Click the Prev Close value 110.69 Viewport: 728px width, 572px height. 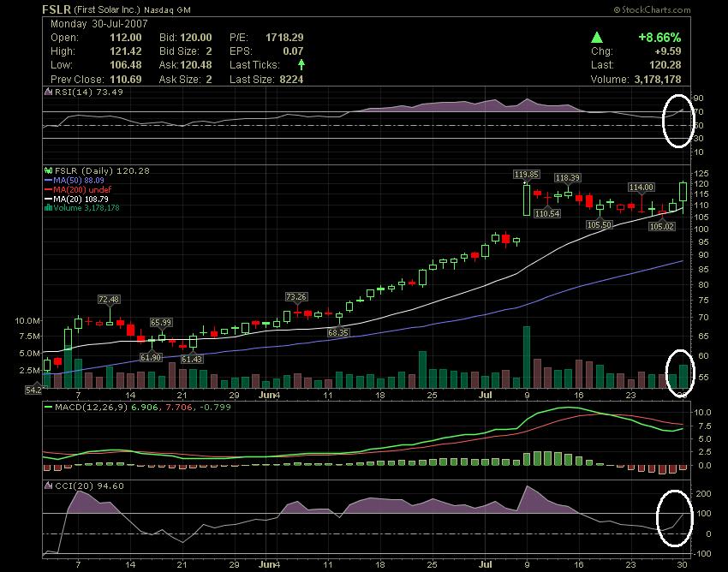coord(126,80)
